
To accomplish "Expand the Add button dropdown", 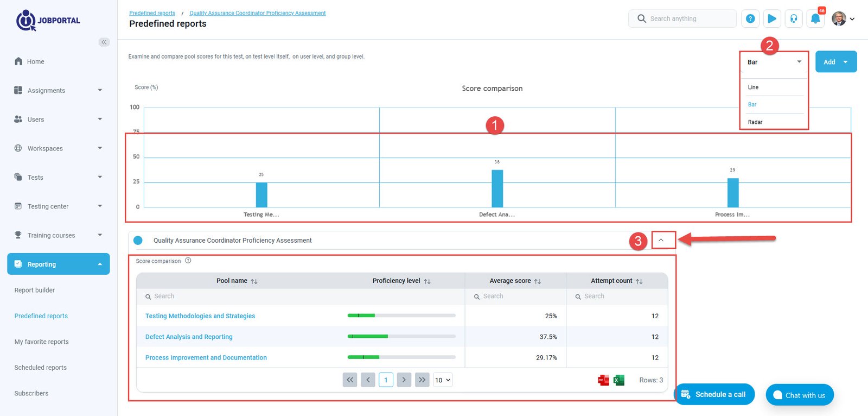I will point(845,62).
